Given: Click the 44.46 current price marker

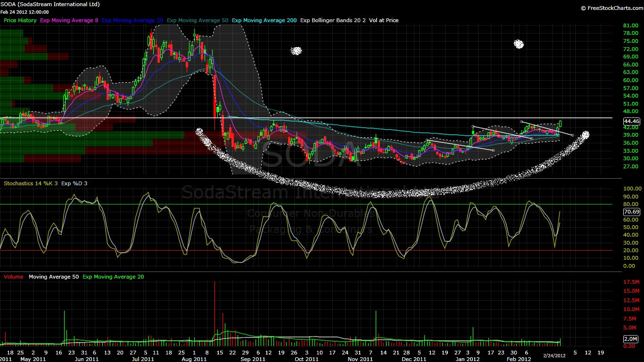Looking at the screenshot, I should tap(631, 121).
